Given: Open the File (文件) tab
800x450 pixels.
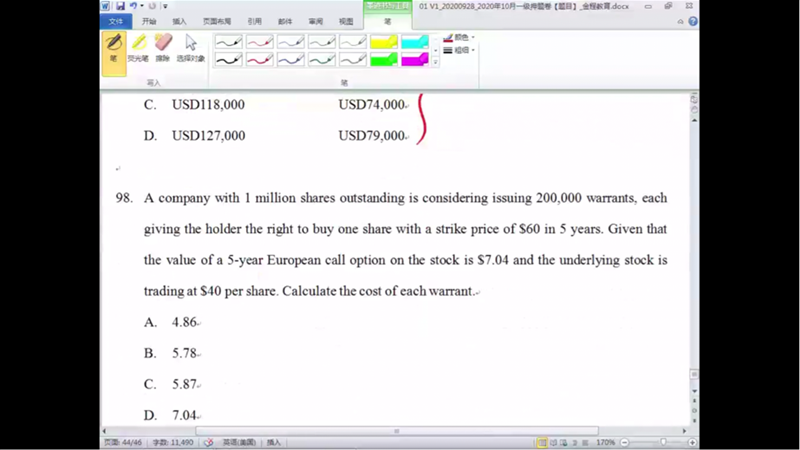Looking at the screenshot, I should (116, 20).
